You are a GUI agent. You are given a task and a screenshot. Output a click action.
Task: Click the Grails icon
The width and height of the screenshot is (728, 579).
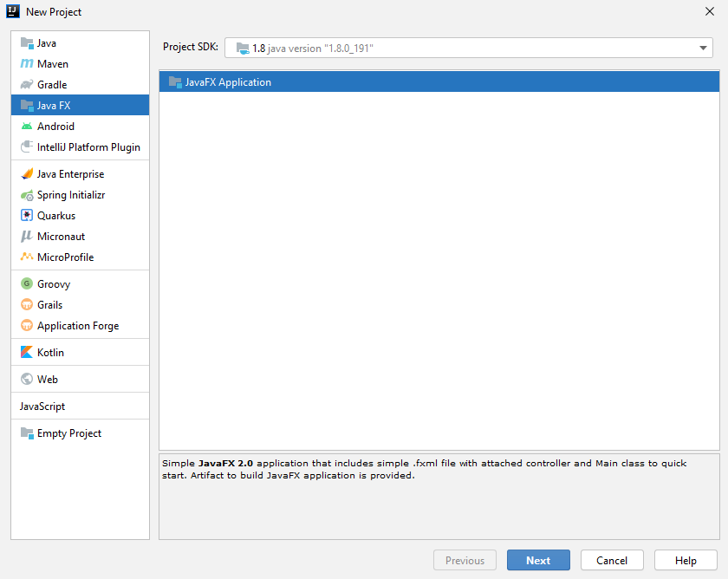27,305
